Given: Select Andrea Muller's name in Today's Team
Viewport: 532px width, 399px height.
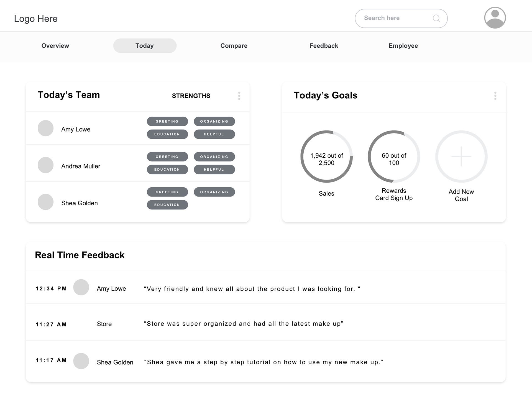Looking at the screenshot, I should tap(81, 166).
